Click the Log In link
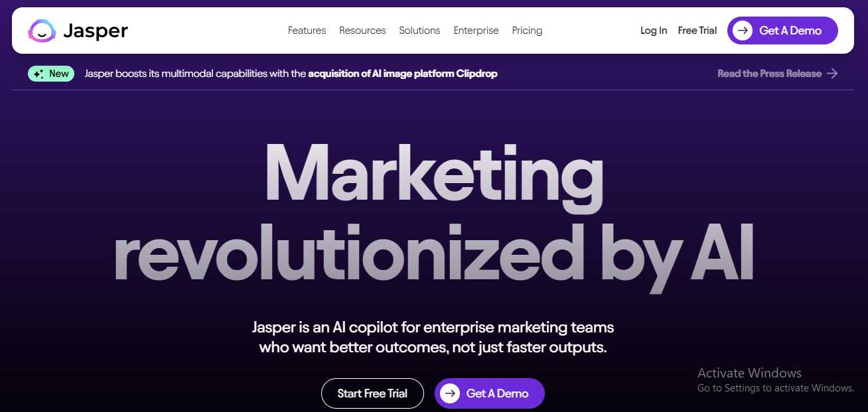The height and width of the screenshot is (412, 868). coord(654,31)
